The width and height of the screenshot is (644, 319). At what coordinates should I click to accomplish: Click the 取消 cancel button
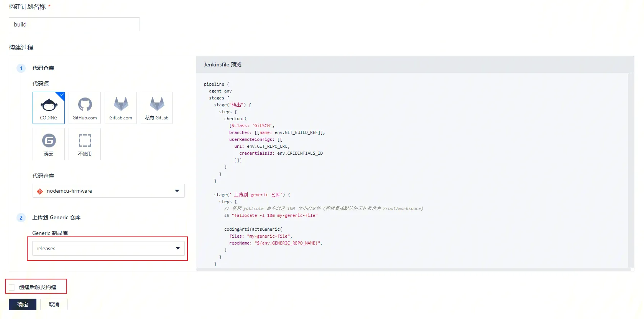54,304
